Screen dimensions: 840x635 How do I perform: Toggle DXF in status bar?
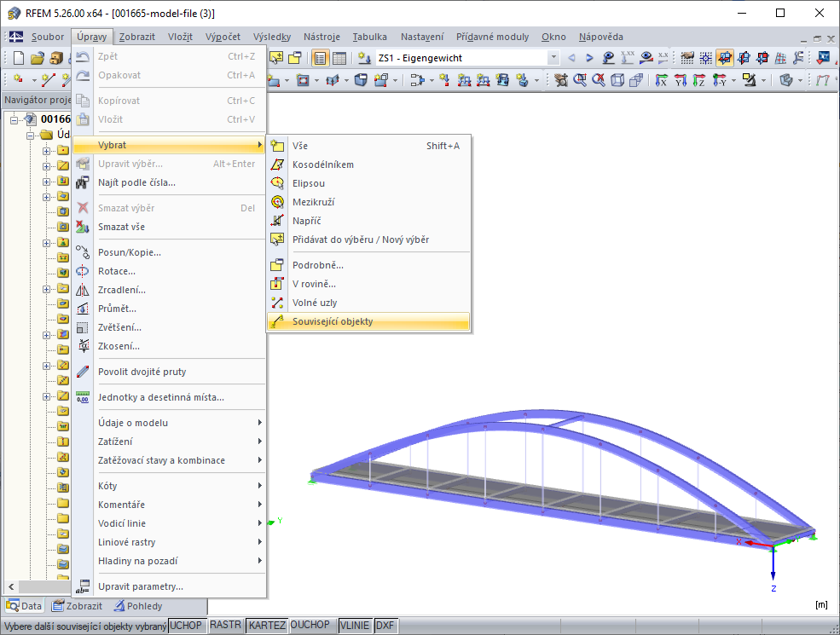tap(385, 625)
